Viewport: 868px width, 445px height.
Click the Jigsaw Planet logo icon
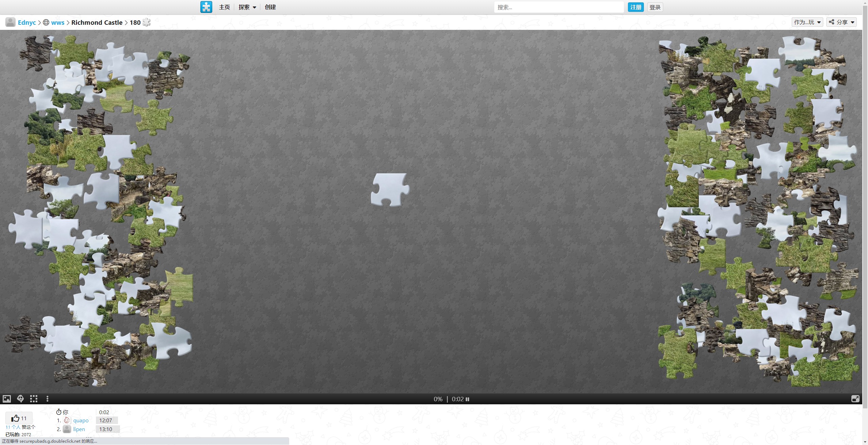click(x=206, y=7)
